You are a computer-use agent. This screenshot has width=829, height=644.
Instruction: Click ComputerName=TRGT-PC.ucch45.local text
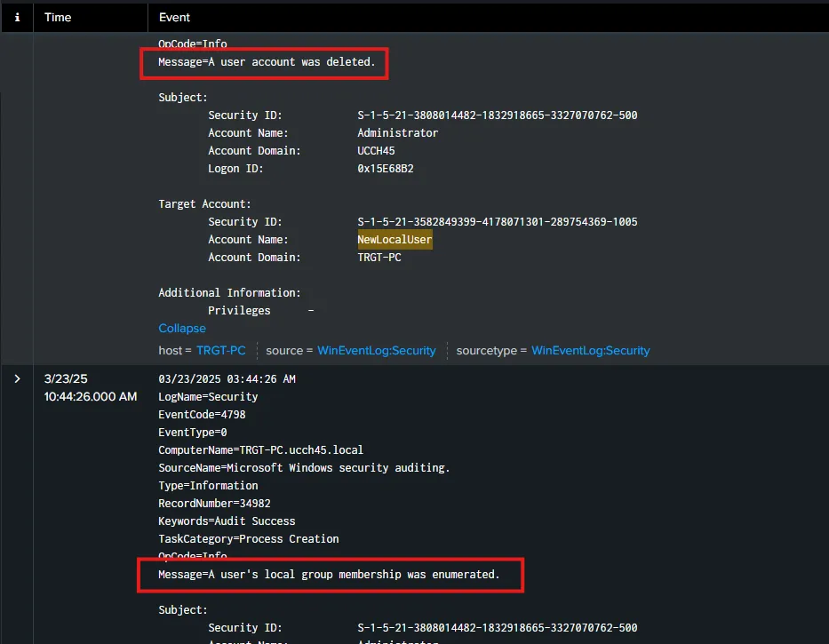260,450
